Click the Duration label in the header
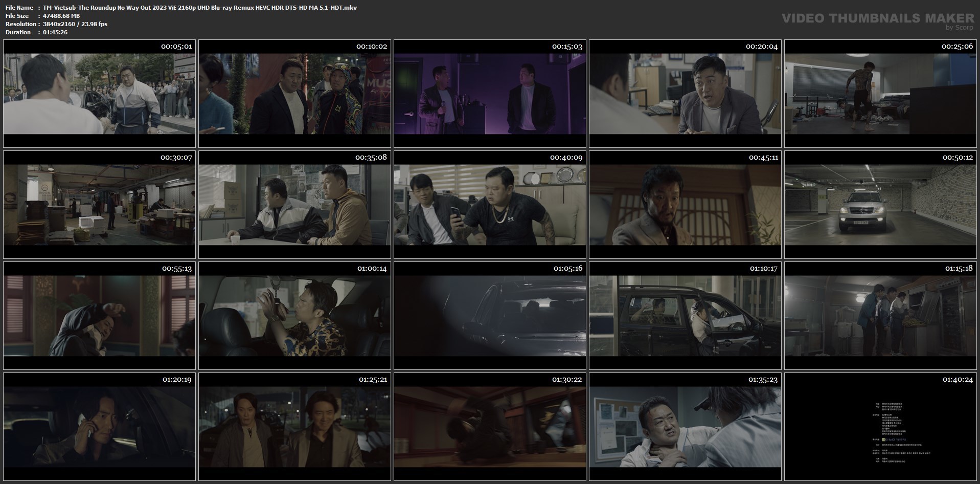The image size is (980, 484). click(18, 32)
